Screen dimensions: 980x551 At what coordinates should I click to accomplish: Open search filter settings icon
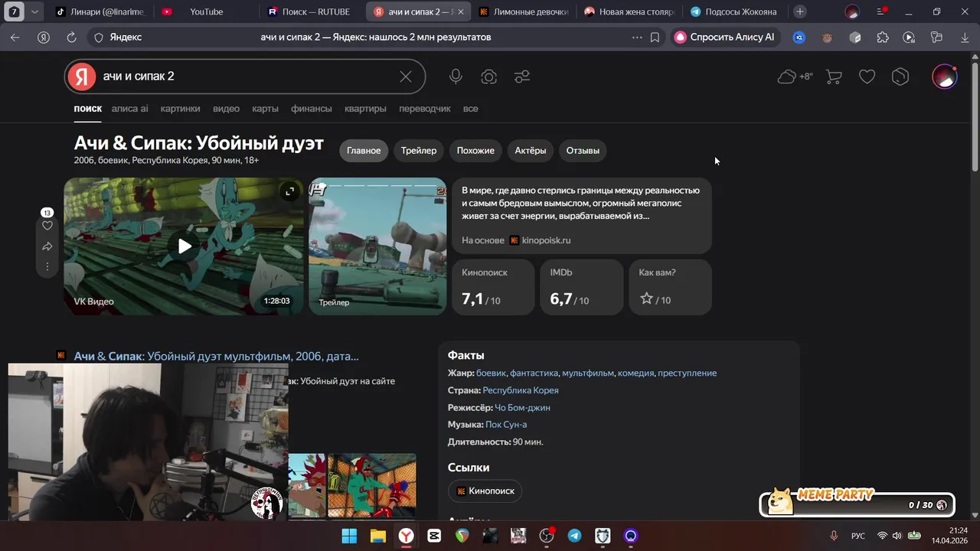click(522, 77)
